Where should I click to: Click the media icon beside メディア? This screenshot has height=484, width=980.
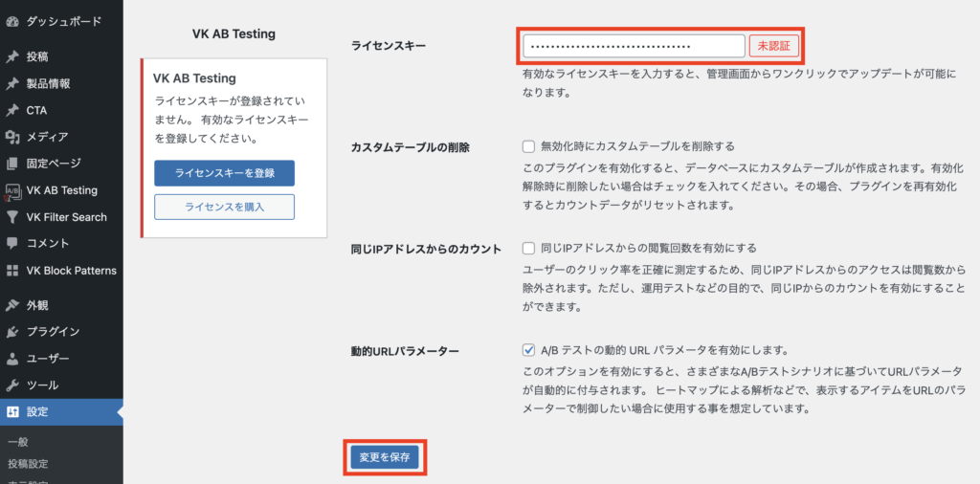[12, 137]
